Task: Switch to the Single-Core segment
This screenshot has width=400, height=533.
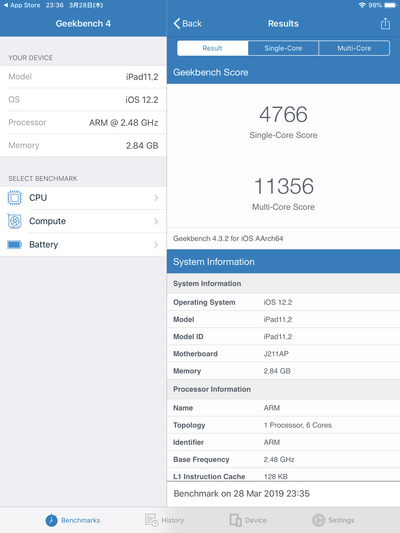Action: (x=283, y=48)
